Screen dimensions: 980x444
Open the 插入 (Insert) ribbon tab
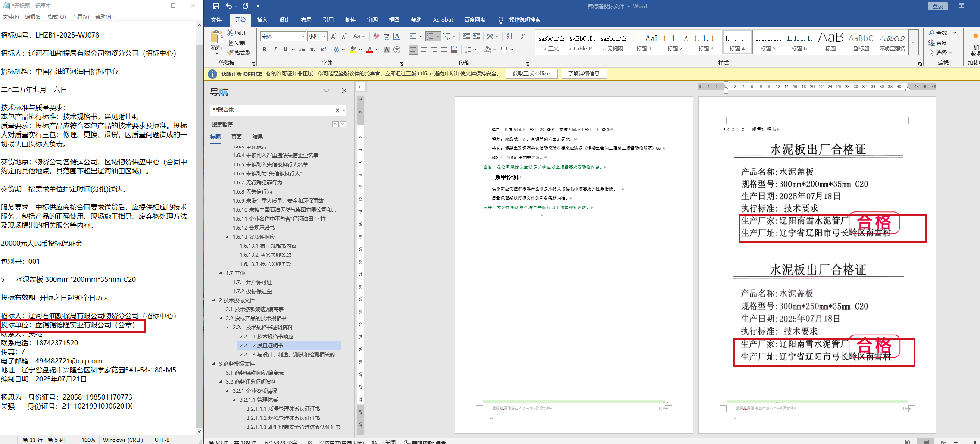(x=262, y=20)
